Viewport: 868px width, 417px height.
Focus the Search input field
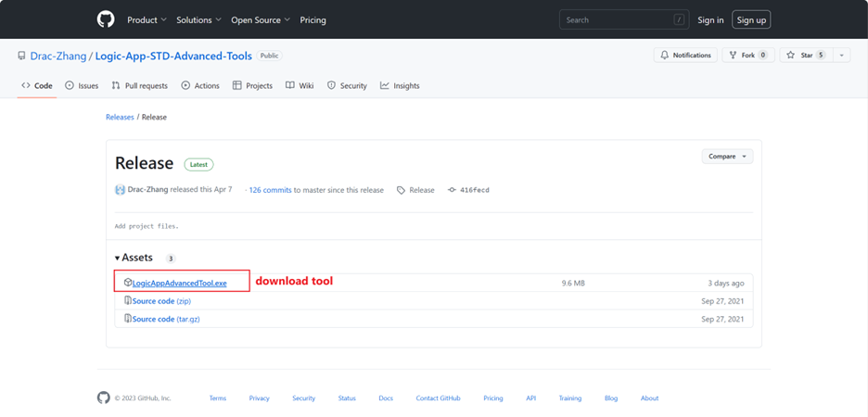624,19
